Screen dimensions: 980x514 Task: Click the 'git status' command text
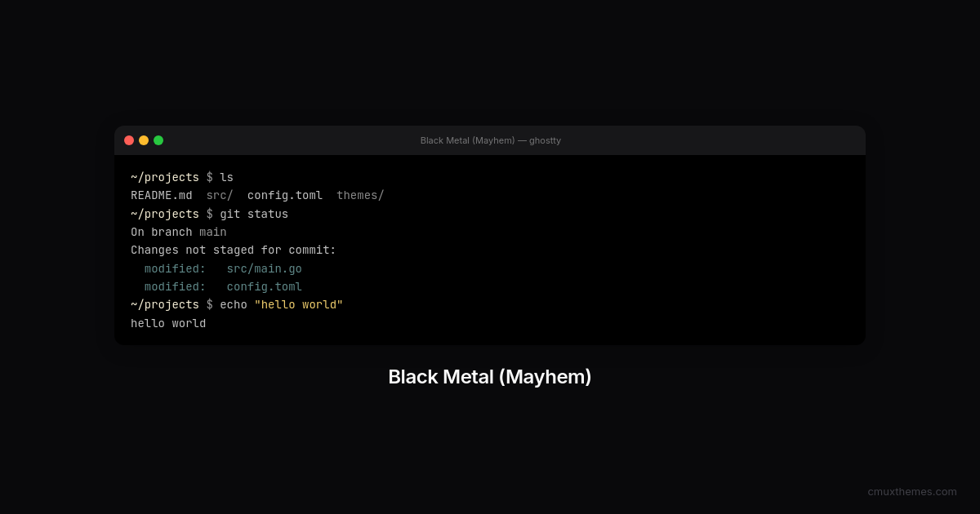(x=254, y=214)
